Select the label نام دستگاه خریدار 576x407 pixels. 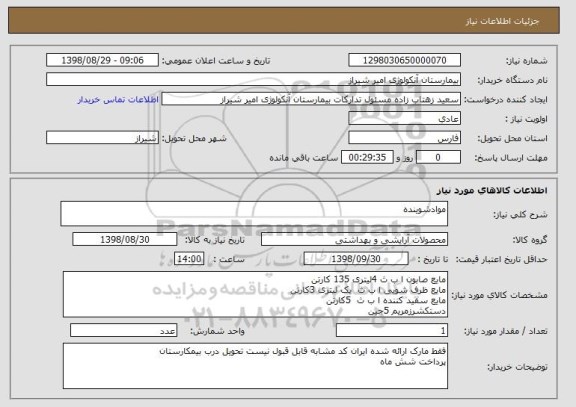[x=512, y=80]
